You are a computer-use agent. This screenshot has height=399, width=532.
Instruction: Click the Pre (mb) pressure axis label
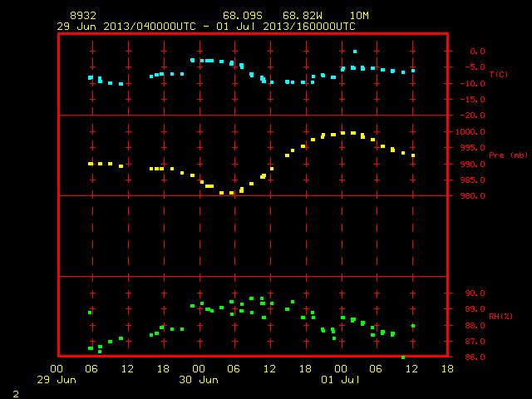pyautogui.click(x=508, y=155)
